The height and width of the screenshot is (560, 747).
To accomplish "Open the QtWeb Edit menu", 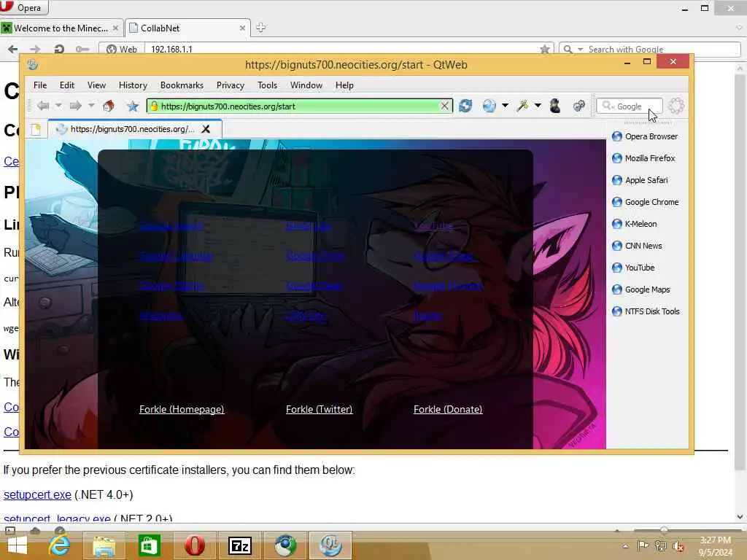I will click(66, 85).
